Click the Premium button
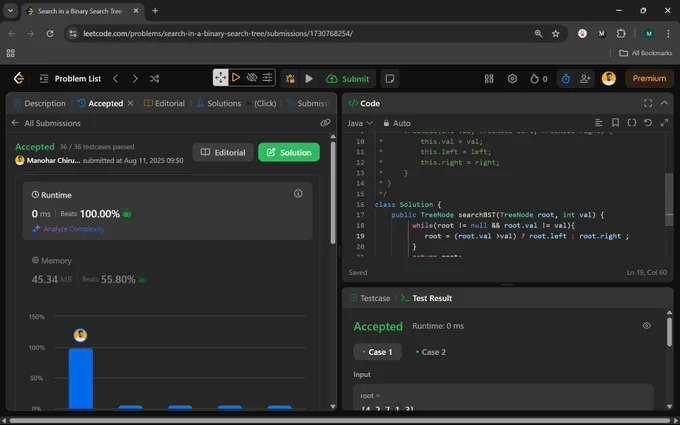The height and width of the screenshot is (425, 680). coord(649,78)
